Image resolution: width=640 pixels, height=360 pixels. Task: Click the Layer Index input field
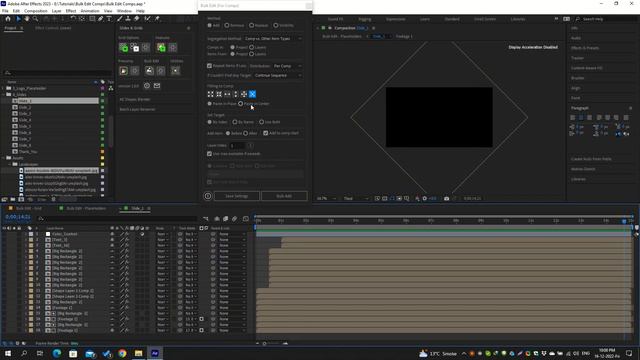pyautogui.click(x=238, y=146)
